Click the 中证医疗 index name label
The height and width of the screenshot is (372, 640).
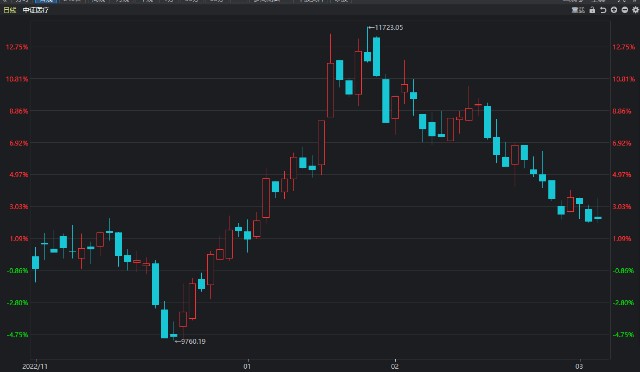point(36,10)
